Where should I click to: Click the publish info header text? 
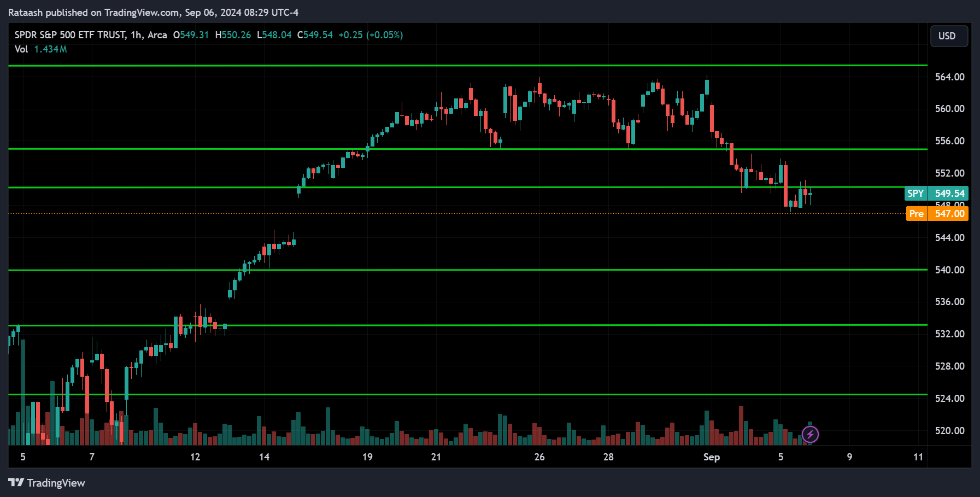coord(154,12)
